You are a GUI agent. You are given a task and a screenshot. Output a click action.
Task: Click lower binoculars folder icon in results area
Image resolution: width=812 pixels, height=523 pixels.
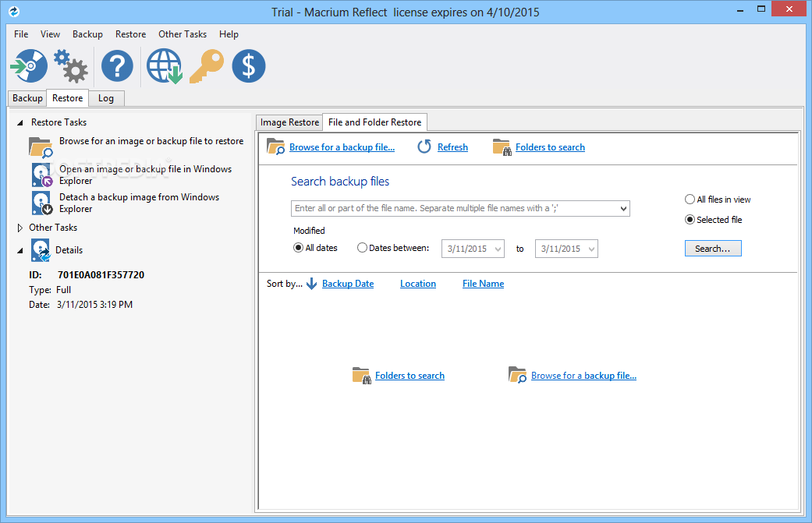pos(361,376)
